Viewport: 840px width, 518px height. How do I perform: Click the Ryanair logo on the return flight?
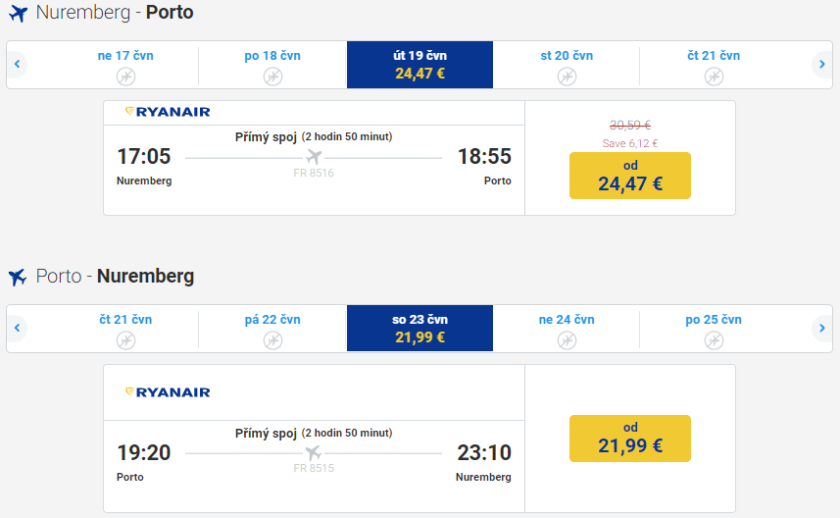click(x=167, y=392)
